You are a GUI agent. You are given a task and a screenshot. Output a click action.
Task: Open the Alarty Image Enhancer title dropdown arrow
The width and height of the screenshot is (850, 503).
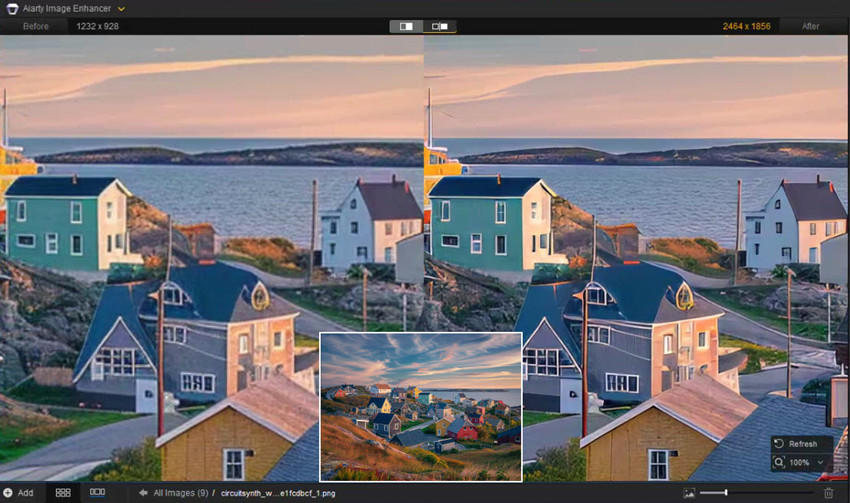coord(121,8)
